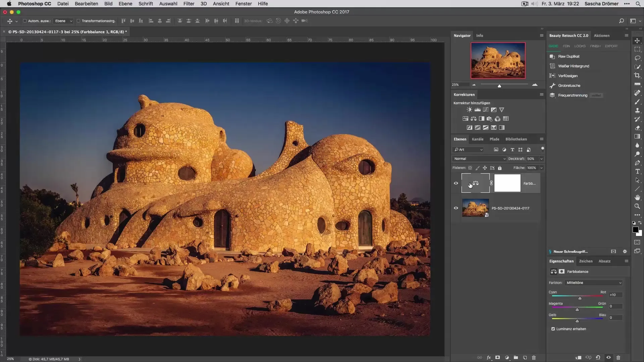Enable the Autom. ausw. checkbox
This screenshot has width=644, height=362.
point(25,21)
